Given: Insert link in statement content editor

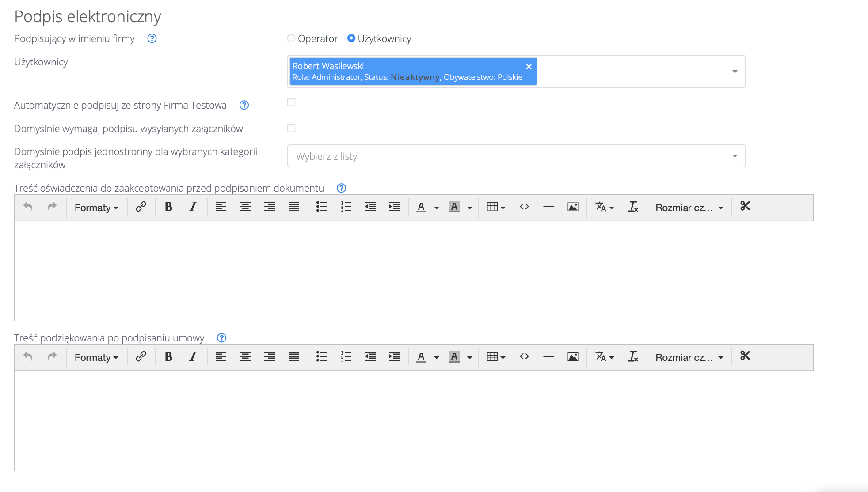Looking at the screenshot, I should click(x=141, y=207).
